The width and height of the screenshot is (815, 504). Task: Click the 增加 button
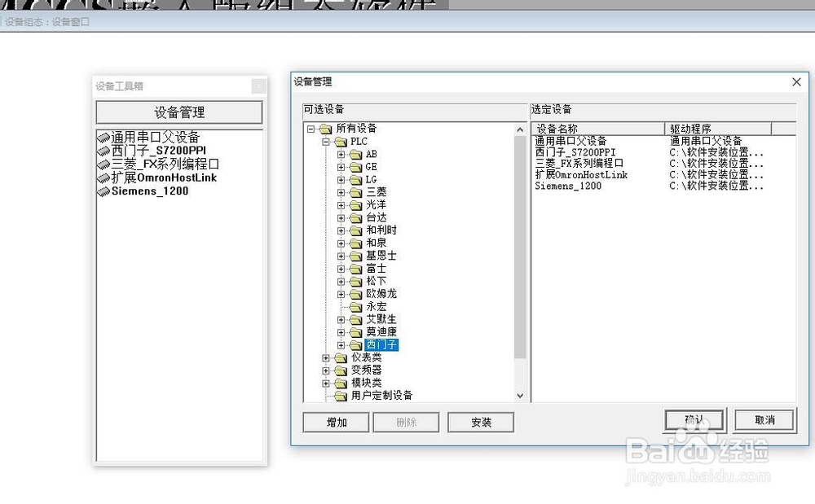[x=337, y=423]
